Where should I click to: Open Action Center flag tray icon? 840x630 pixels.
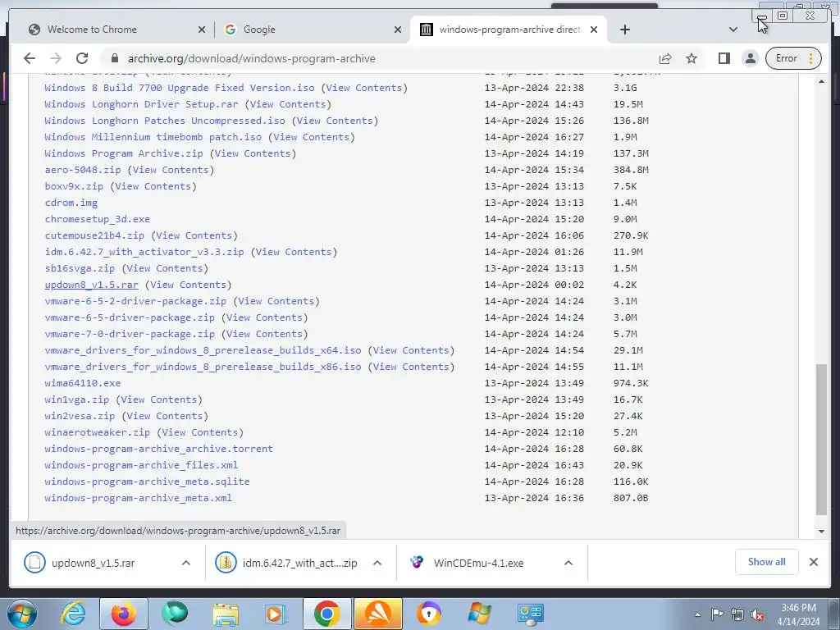[717, 614]
